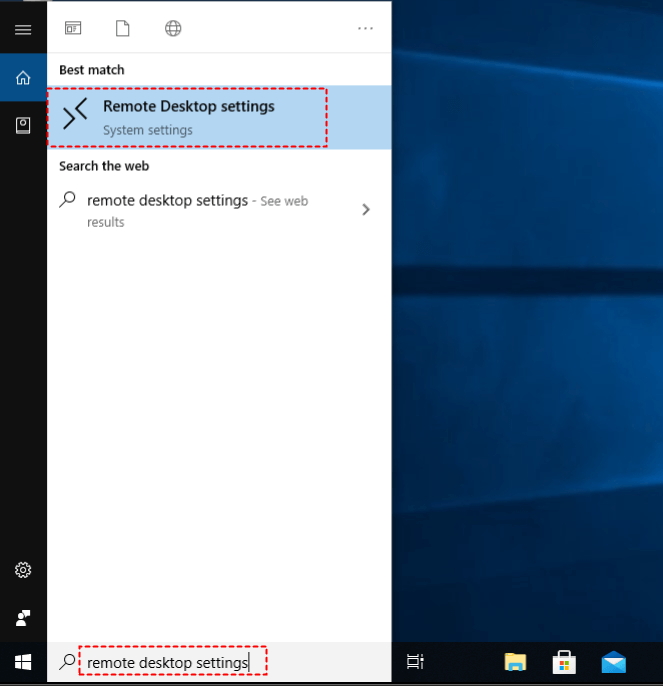
Task: Open the Windows Start button
Action: (x=23, y=662)
